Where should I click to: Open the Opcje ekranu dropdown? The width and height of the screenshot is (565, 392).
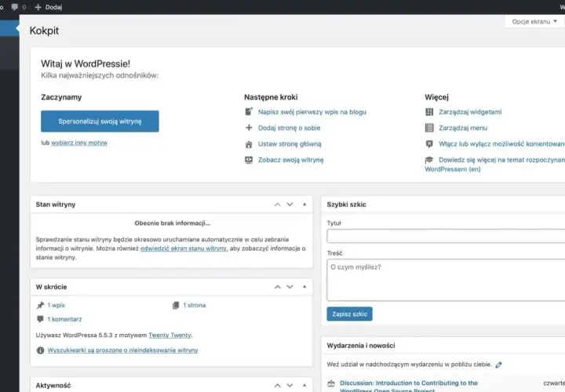[x=534, y=22]
